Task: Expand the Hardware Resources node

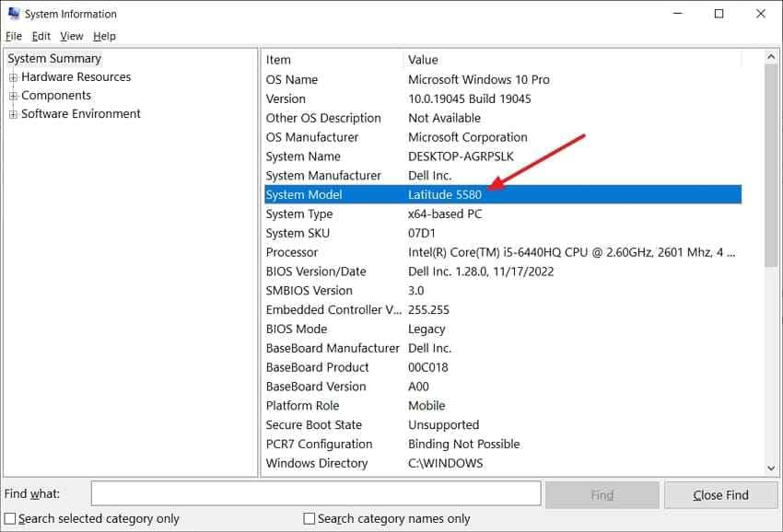Action: [14, 77]
